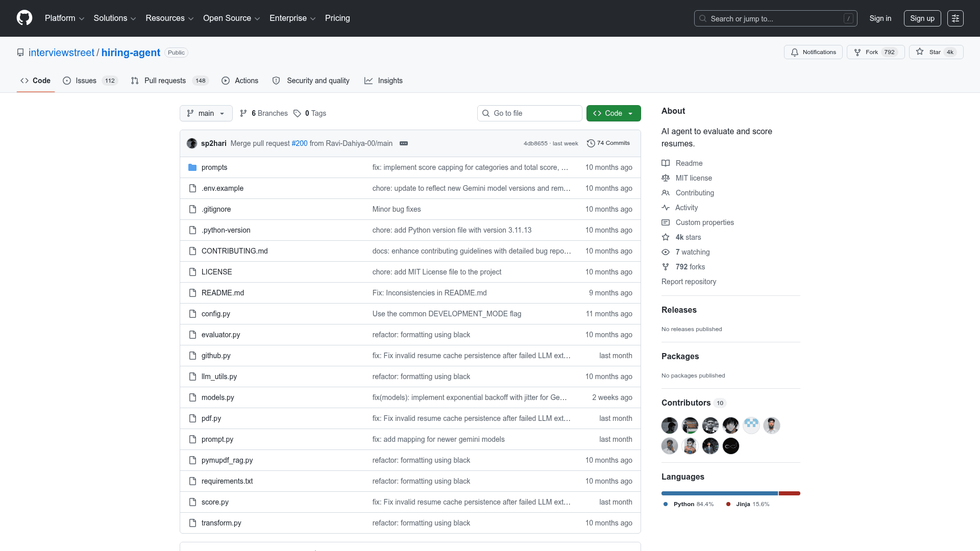Open the README.md file

223,293
